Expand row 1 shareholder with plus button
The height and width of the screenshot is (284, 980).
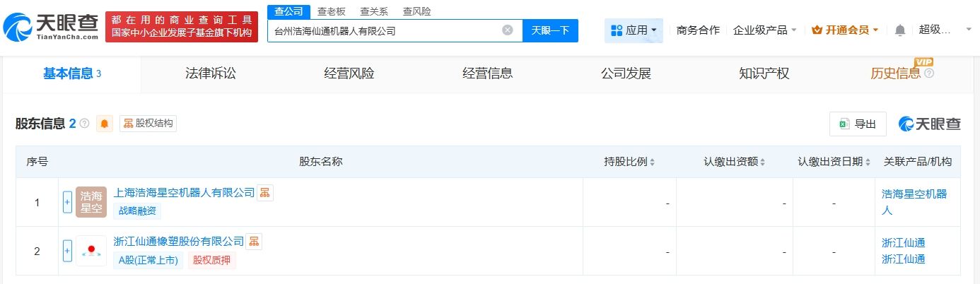point(67,202)
